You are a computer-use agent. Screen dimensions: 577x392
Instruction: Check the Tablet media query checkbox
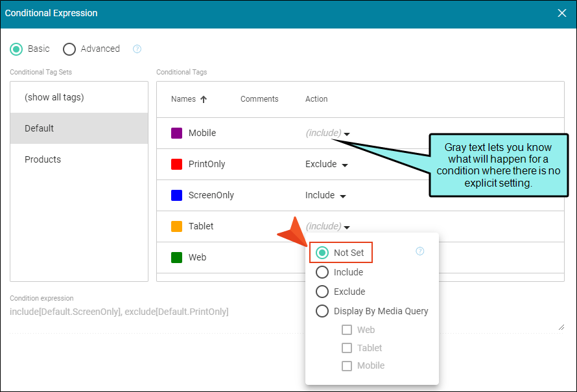coord(347,348)
